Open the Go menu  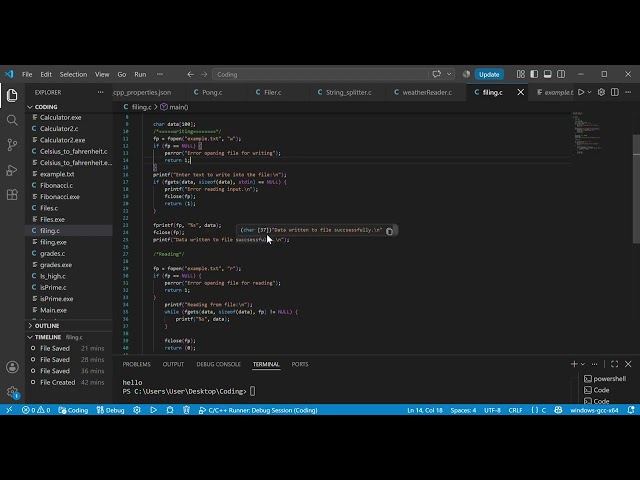click(x=122, y=74)
